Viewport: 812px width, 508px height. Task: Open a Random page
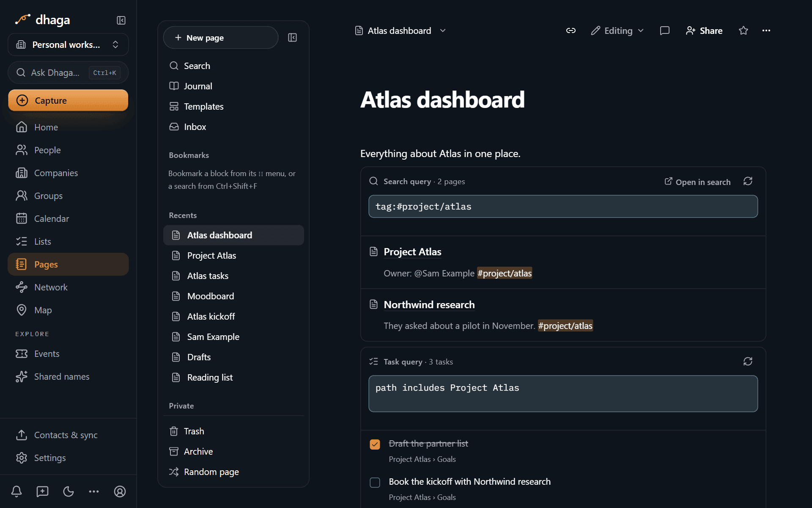(233, 472)
